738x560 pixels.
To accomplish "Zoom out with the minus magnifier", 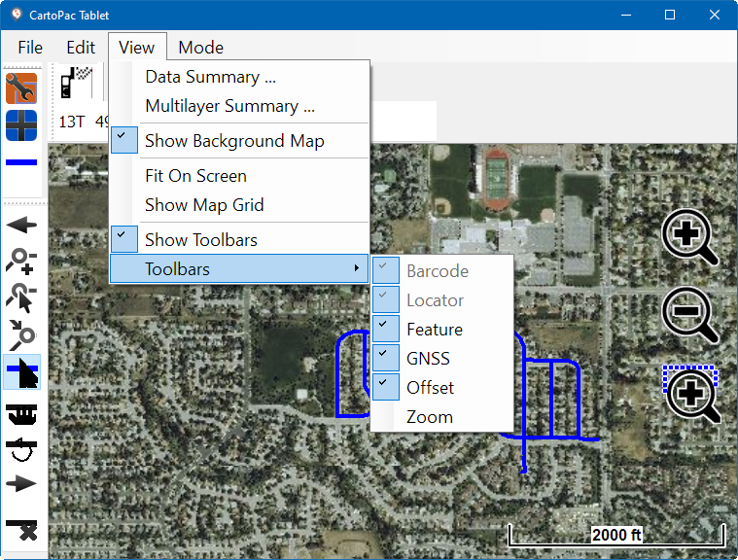I will pyautogui.click(x=689, y=314).
